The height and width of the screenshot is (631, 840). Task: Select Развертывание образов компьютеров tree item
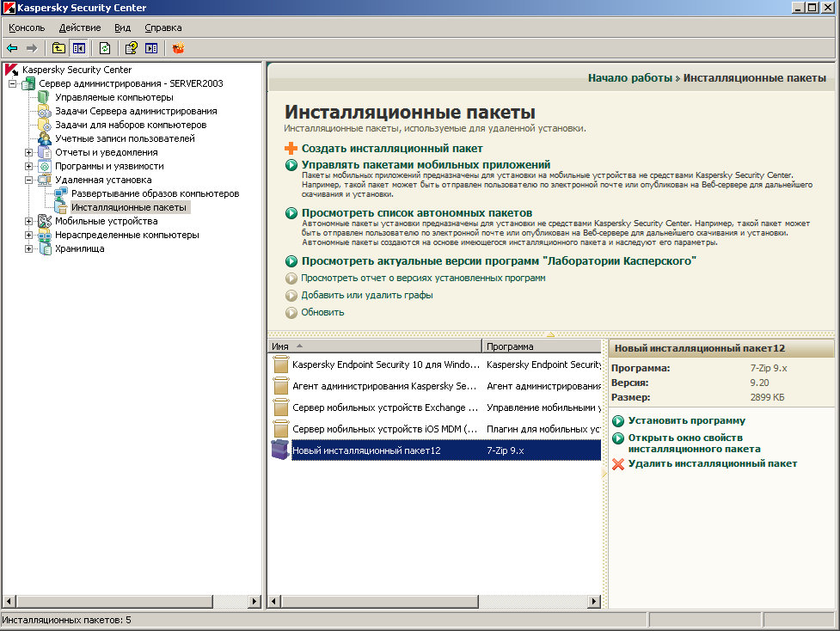point(156,194)
